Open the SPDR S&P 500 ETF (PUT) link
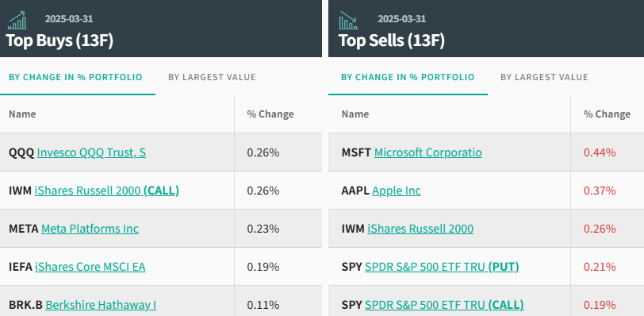The width and height of the screenshot is (644, 316). pyautogui.click(x=442, y=267)
